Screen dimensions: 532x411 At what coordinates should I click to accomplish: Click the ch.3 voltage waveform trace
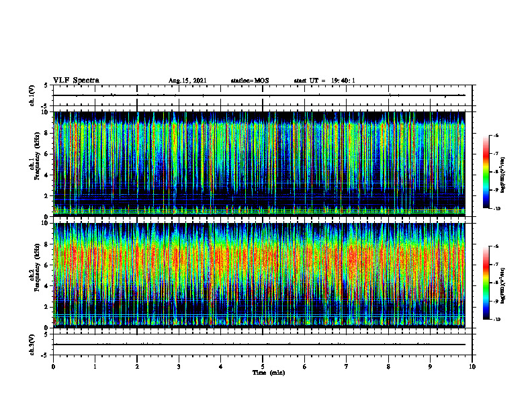[259, 345]
